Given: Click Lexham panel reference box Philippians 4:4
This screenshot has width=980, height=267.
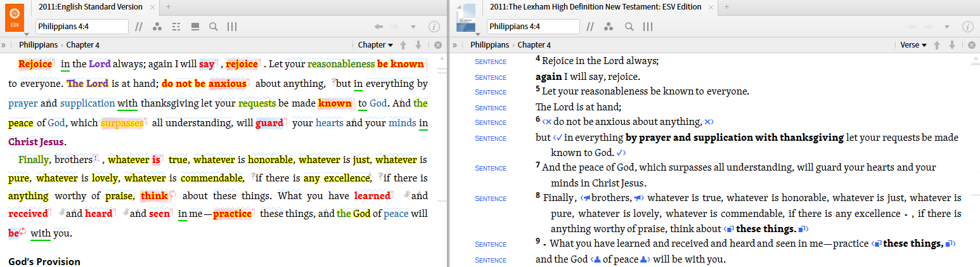Looking at the screenshot, I should click(x=533, y=27).
